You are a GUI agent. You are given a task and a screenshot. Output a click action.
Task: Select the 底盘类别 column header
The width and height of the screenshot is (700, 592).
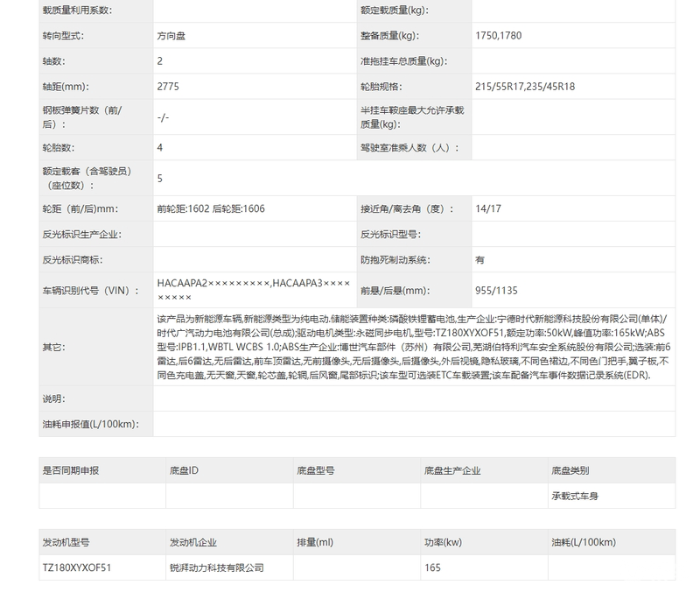[x=570, y=470]
